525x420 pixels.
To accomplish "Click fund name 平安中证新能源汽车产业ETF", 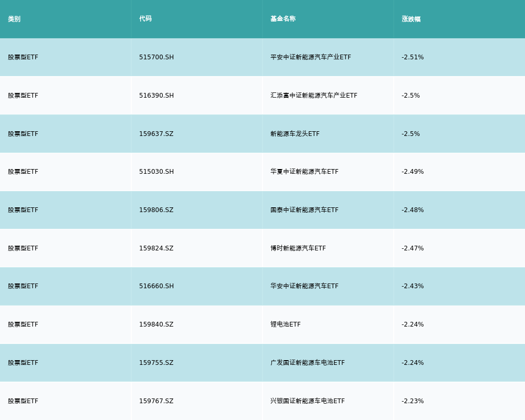I will pos(311,57).
